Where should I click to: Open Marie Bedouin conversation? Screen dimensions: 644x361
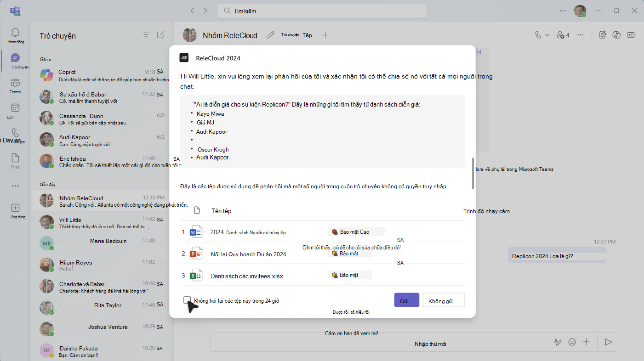(x=102, y=244)
